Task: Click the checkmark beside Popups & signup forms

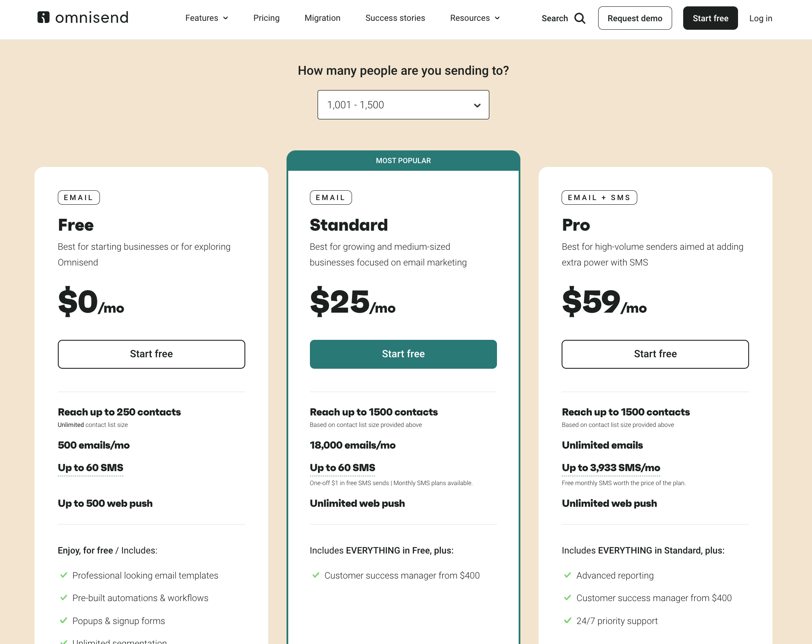Action: (64, 621)
